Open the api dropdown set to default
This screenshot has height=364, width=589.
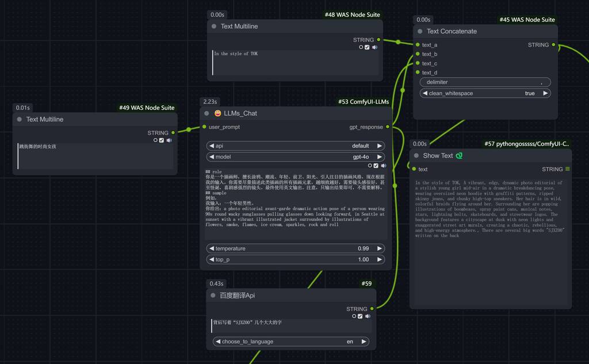(x=296, y=146)
